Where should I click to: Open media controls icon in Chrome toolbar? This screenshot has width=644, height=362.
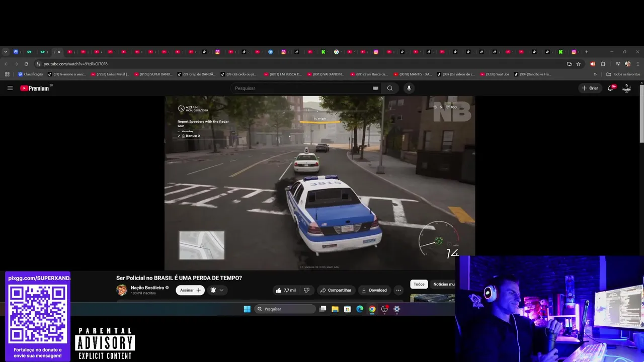click(x=617, y=64)
